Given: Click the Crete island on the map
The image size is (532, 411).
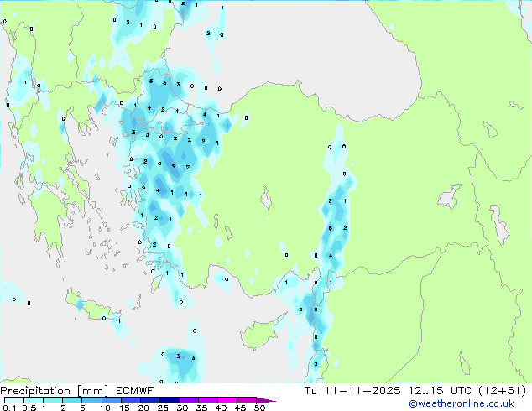Looking at the screenshot, I should point(92,307).
